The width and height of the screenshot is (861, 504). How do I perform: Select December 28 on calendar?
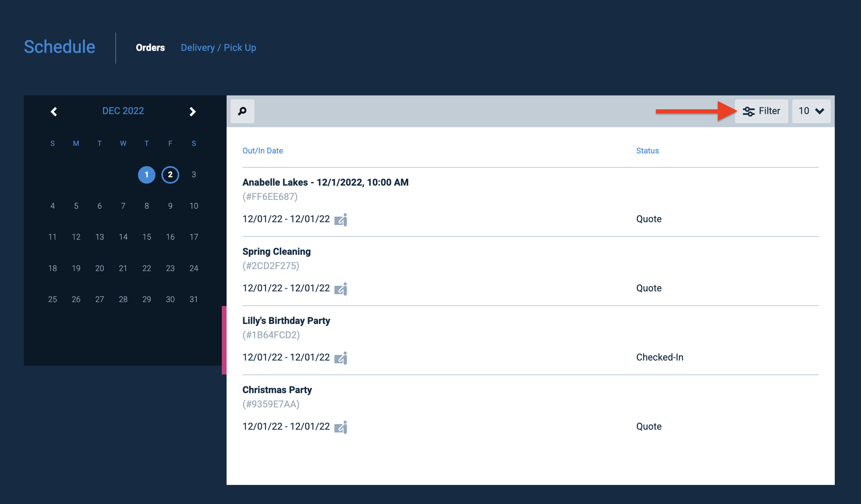point(123,299)
